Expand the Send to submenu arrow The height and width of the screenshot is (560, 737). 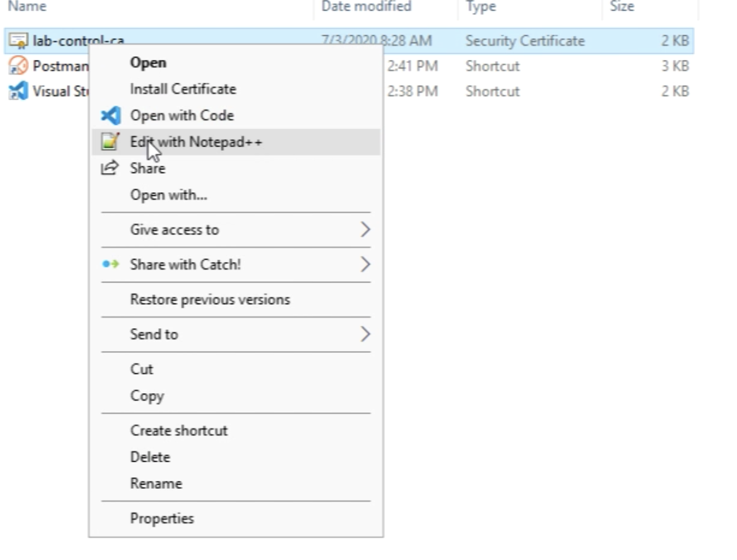pos(365,334)
